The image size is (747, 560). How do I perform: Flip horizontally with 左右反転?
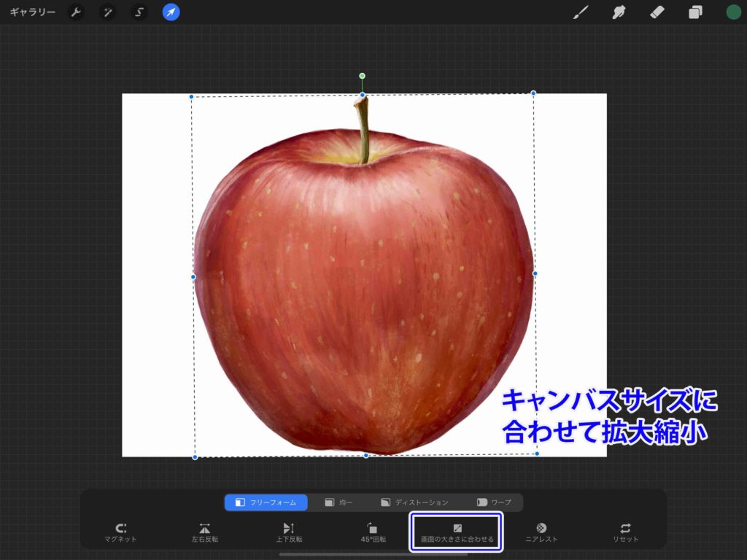click(x=205, y=532)
